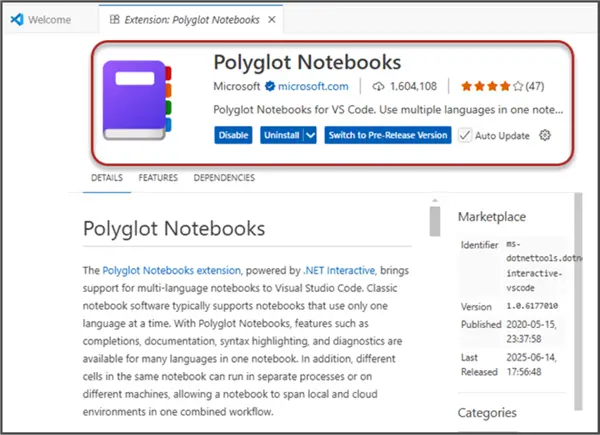Click Switch to Pre-Release Version button

[388, 136]
